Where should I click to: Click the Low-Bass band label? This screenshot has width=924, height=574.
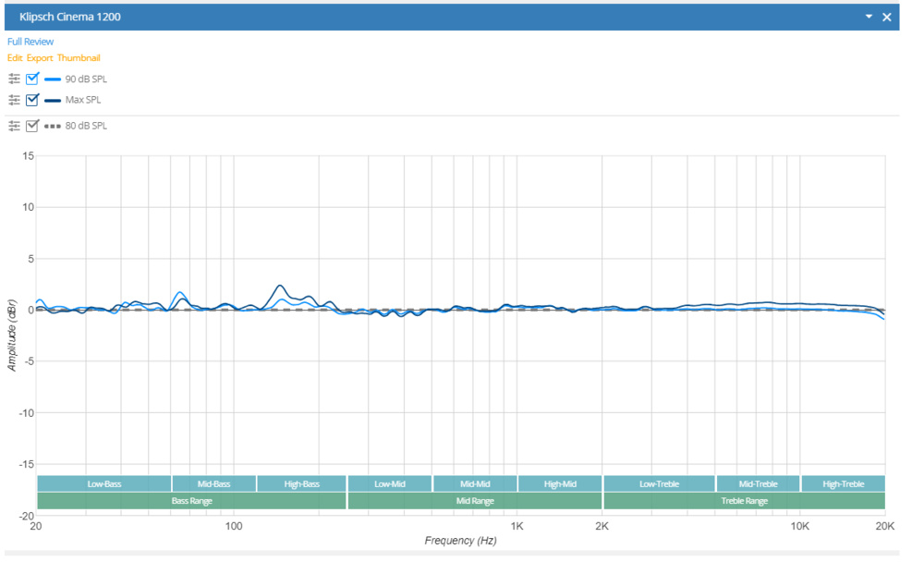[x=104, y=483]
